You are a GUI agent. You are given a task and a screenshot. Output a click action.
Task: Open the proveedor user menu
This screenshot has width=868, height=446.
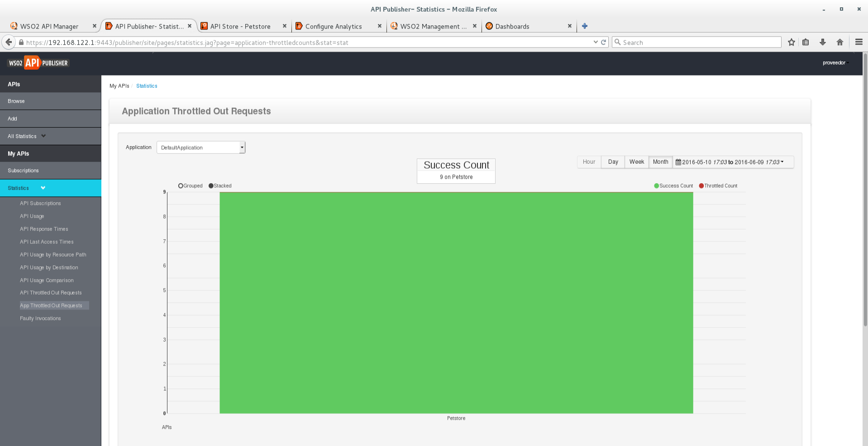(x=835, y=63)
